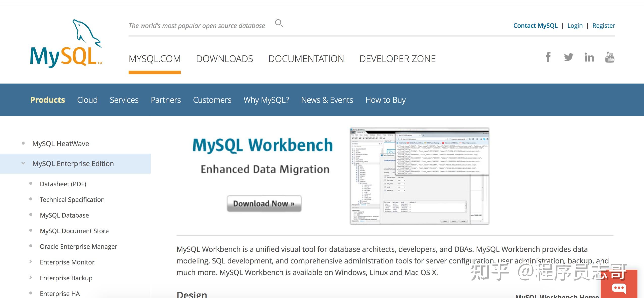Select Cloud in the blue menu bar
The height and width of the screenshot is (298, 644).
coord(87,100)
